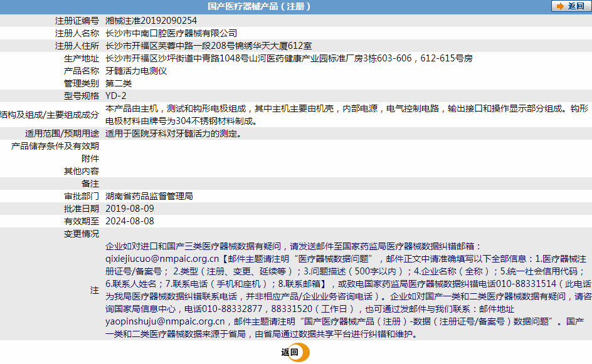Click the notice line starting 企业如对进口和国产三类
This screenshot has height=364, width=592.
[293, 246]
